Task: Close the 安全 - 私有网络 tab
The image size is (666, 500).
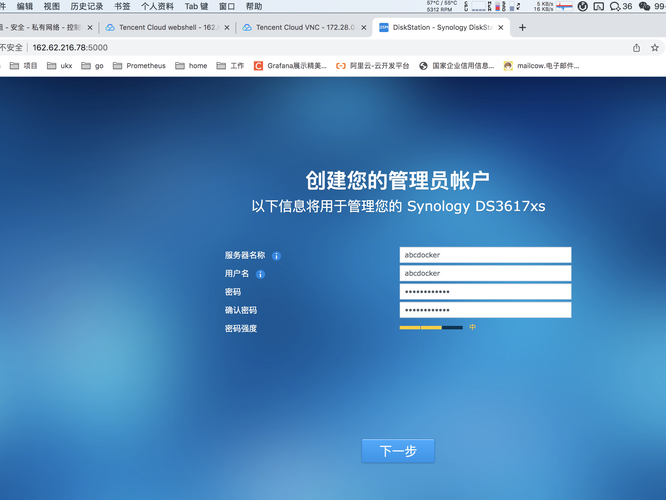Action: [x=90, y=28]
